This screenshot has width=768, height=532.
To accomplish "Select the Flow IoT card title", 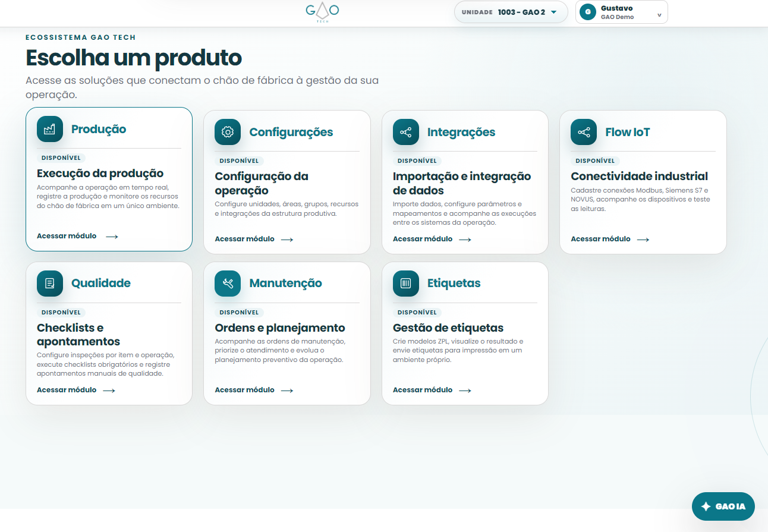I will (x=628, y=132).
